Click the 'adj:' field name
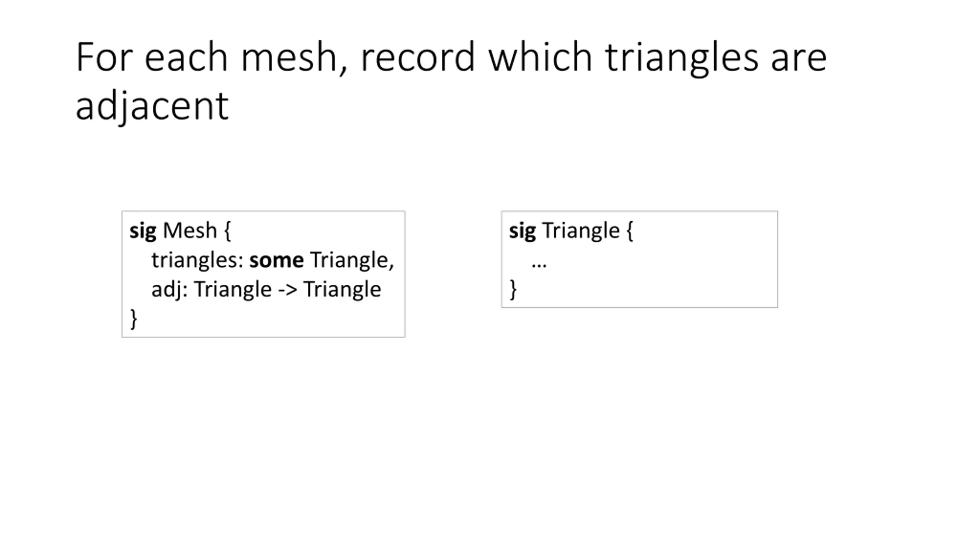The image size is (980, 551). point(169,290)
